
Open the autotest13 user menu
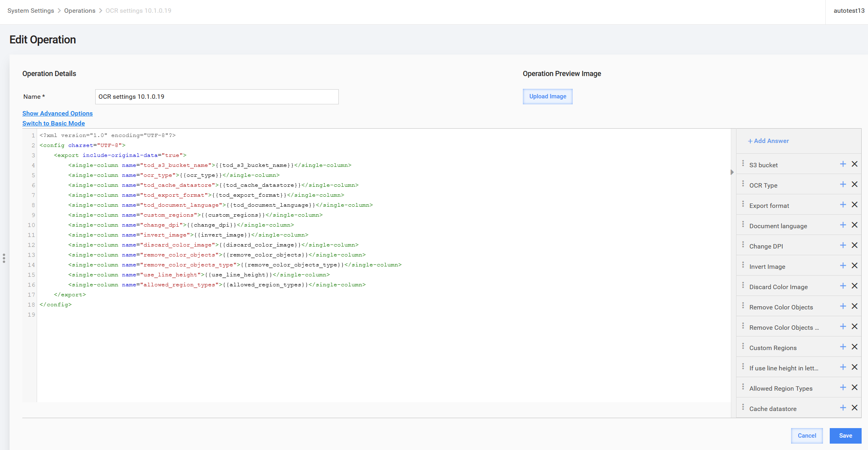(849, 11)
